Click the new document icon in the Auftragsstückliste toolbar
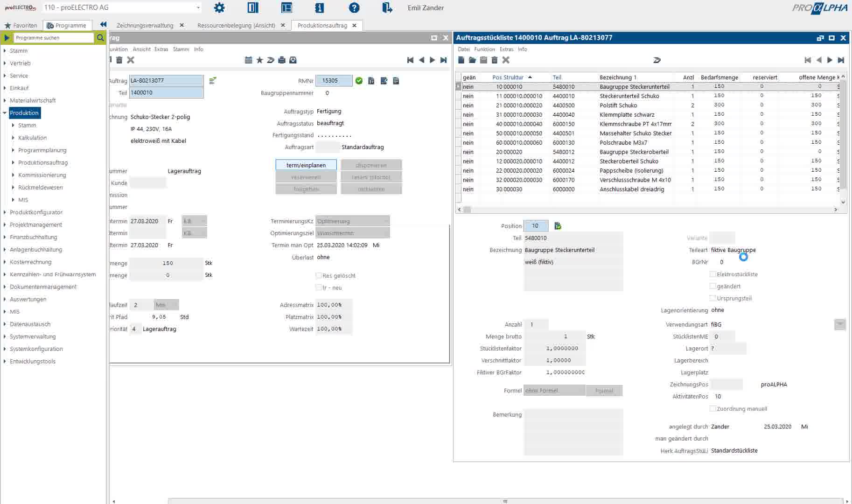 (x=461, y=60)
